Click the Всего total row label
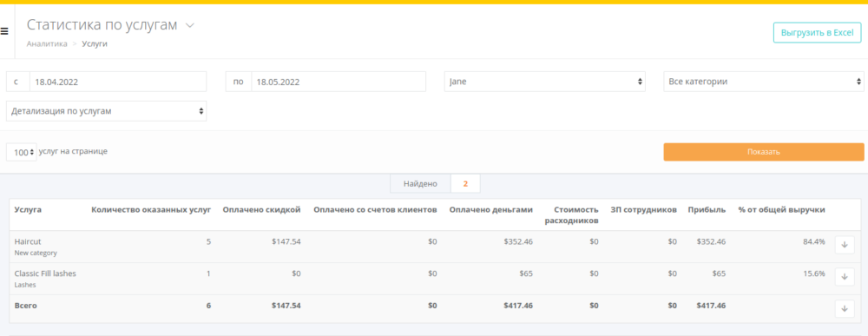The image size is (868, 336). pos(25,306)
